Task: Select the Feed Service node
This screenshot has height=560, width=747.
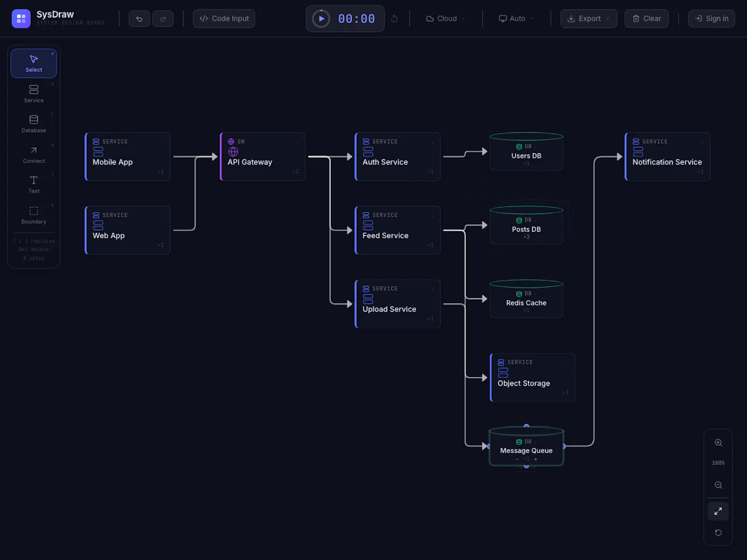Action: (397, 230)
